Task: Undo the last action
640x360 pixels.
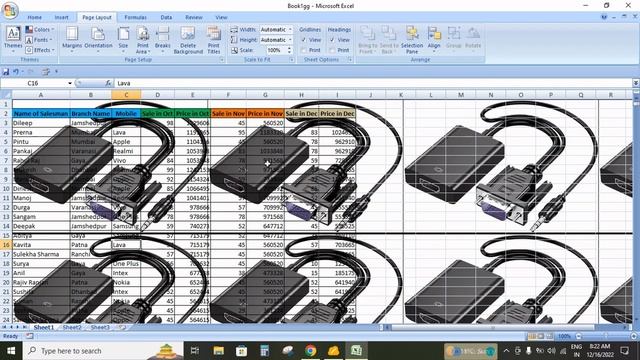Action: pos(16,72)
